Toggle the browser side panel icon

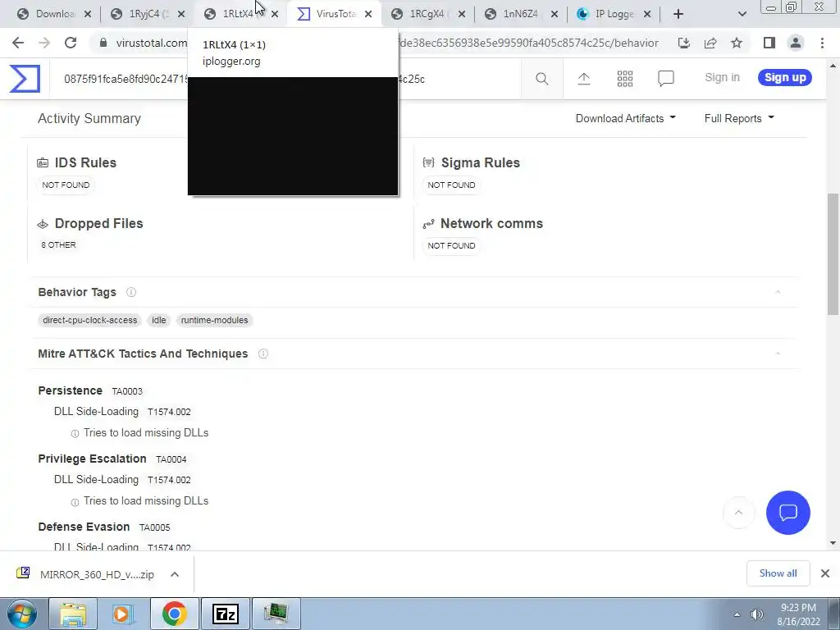769,43
